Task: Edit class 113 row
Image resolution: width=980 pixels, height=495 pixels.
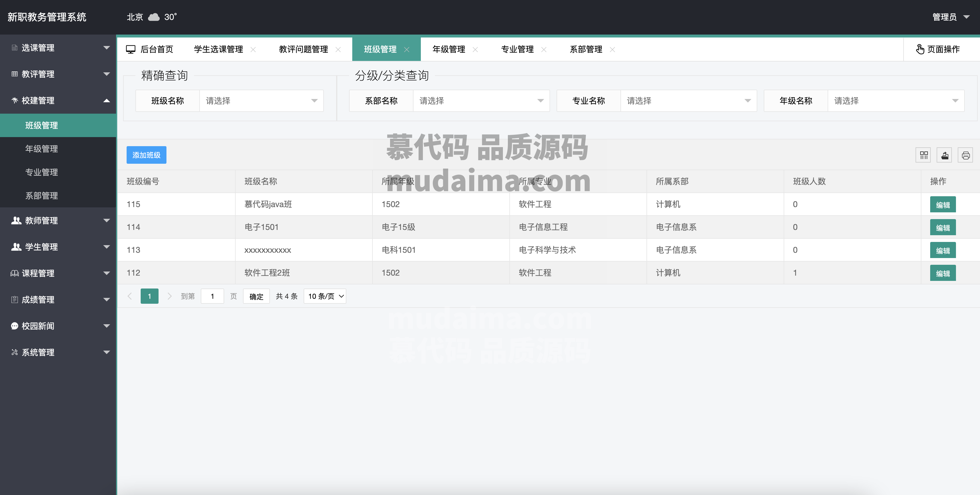Action: click(943, 250)
